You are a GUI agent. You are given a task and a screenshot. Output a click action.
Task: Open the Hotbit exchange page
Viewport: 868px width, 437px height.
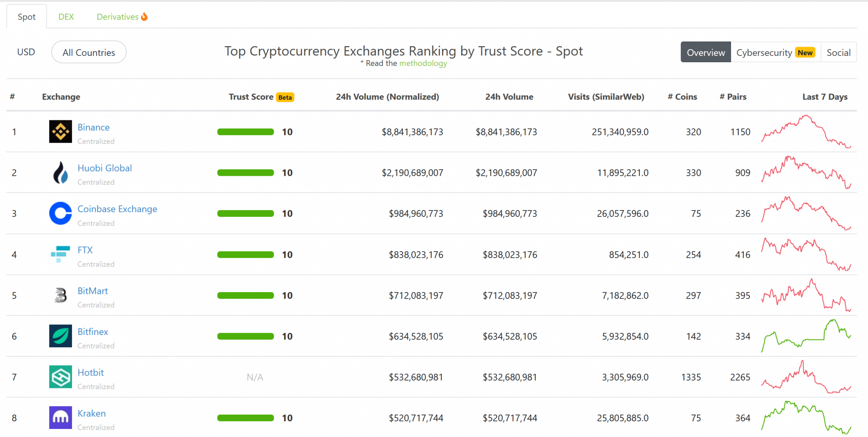click(x=91, y=372)
